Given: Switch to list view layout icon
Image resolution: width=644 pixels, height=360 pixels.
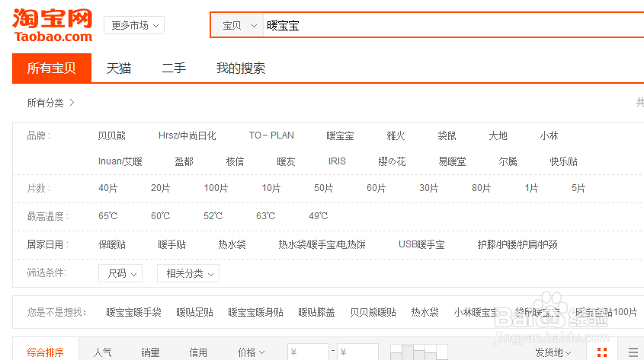Looking at the screenshot, I should (633, 352).
